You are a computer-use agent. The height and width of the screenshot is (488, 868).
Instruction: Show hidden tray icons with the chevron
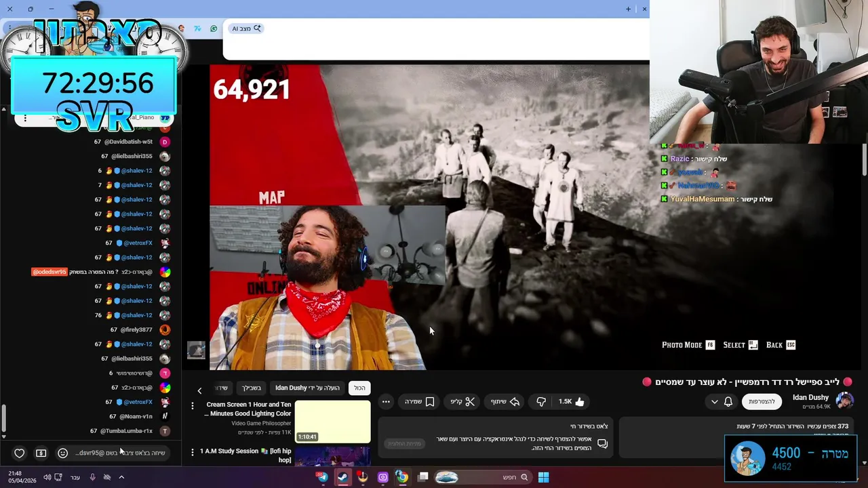pyautogui.click(x=121, y=477)
